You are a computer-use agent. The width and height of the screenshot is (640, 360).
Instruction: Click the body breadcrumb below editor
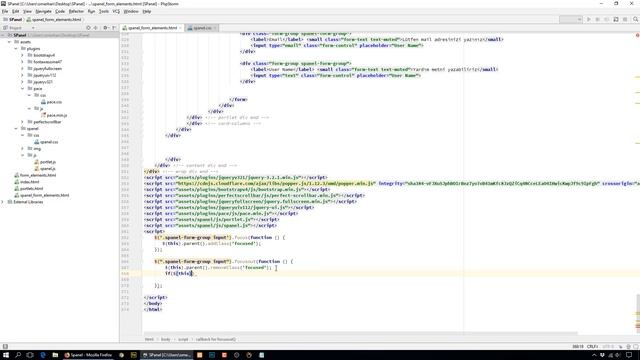(165, 339)
